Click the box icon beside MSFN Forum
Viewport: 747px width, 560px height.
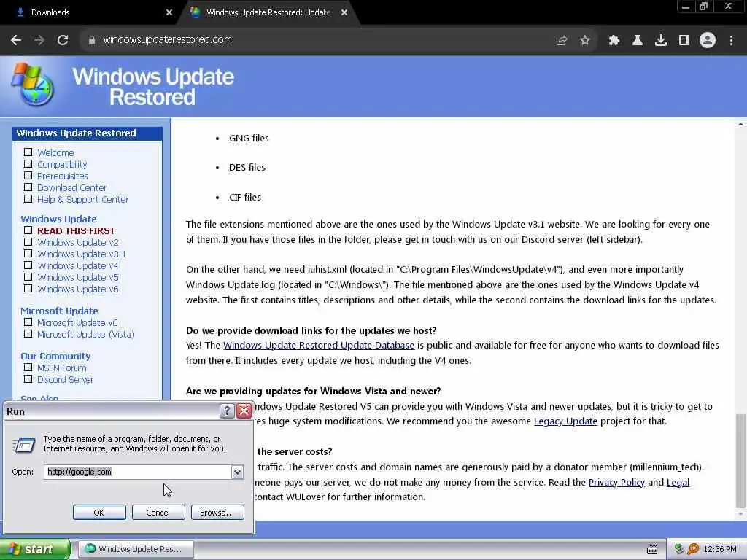pyautogui.click(x=28, y=367)
